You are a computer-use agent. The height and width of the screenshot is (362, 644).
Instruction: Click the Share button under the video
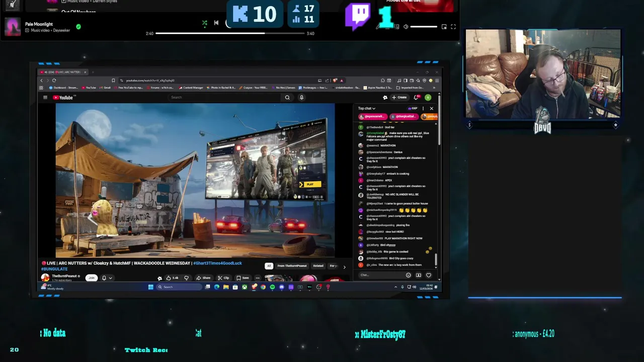click(203, 278)
